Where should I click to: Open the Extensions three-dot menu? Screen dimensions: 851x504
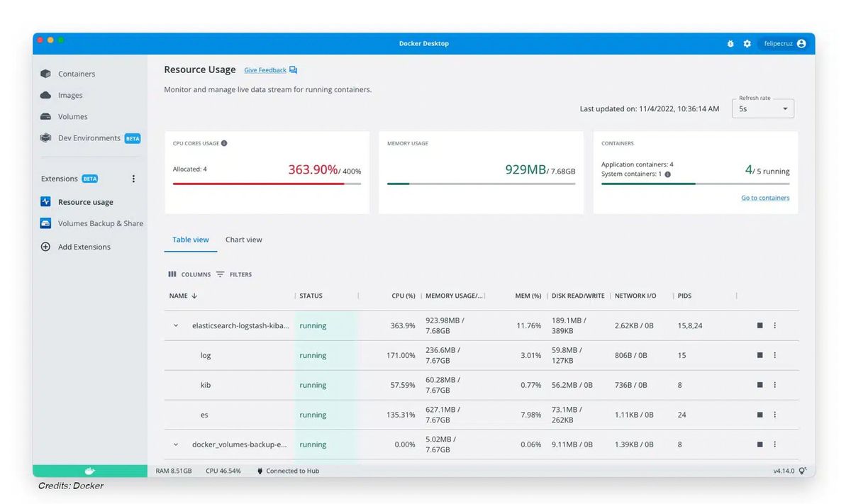133,179
